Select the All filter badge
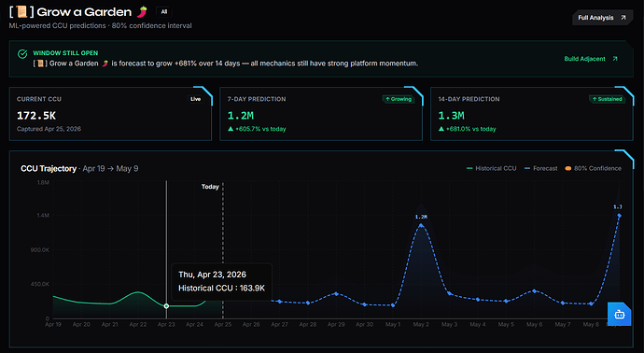The height and width of the screenshot is (353, 644). pos(164,12)
